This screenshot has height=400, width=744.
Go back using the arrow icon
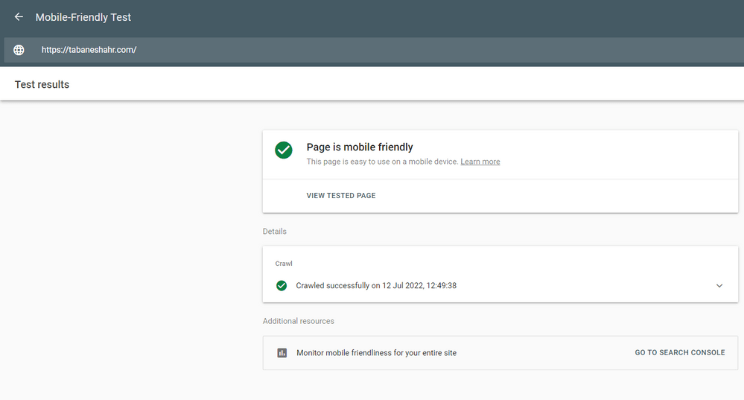[x=19, y=17]
